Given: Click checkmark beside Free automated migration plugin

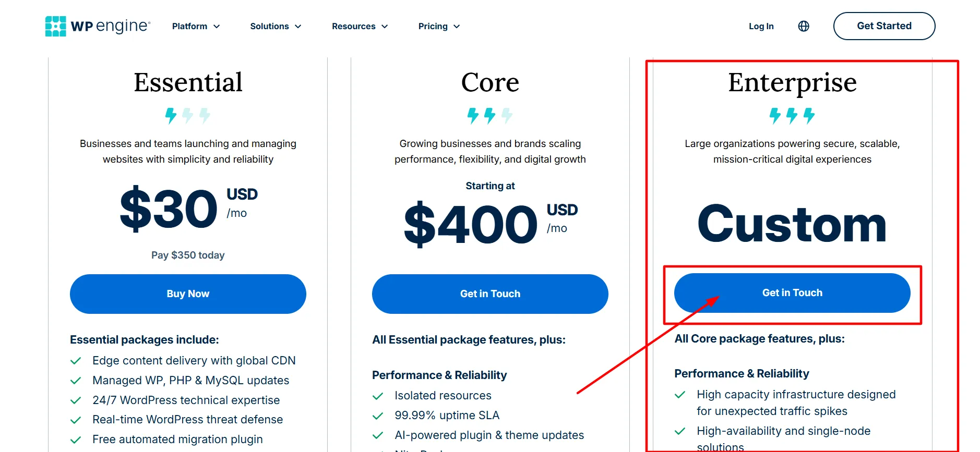Looking at the screenshot, I should tap(76, 440).
